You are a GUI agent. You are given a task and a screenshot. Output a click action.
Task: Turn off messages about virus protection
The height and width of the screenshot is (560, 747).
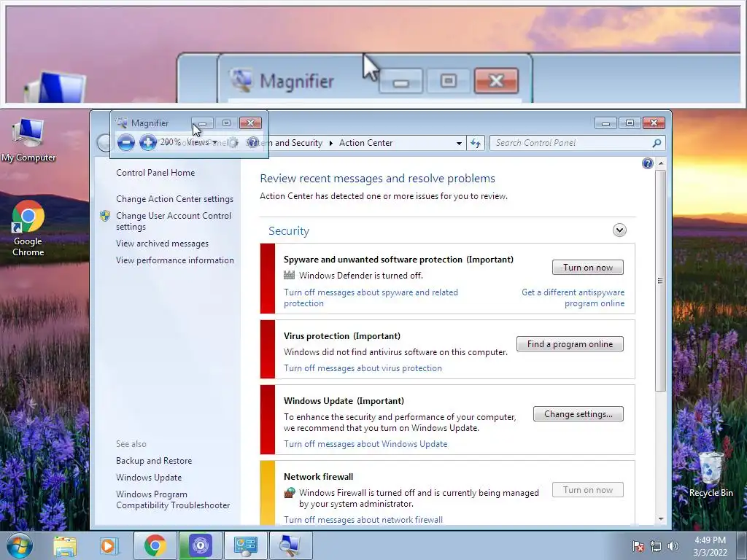[x=363, y=368]
